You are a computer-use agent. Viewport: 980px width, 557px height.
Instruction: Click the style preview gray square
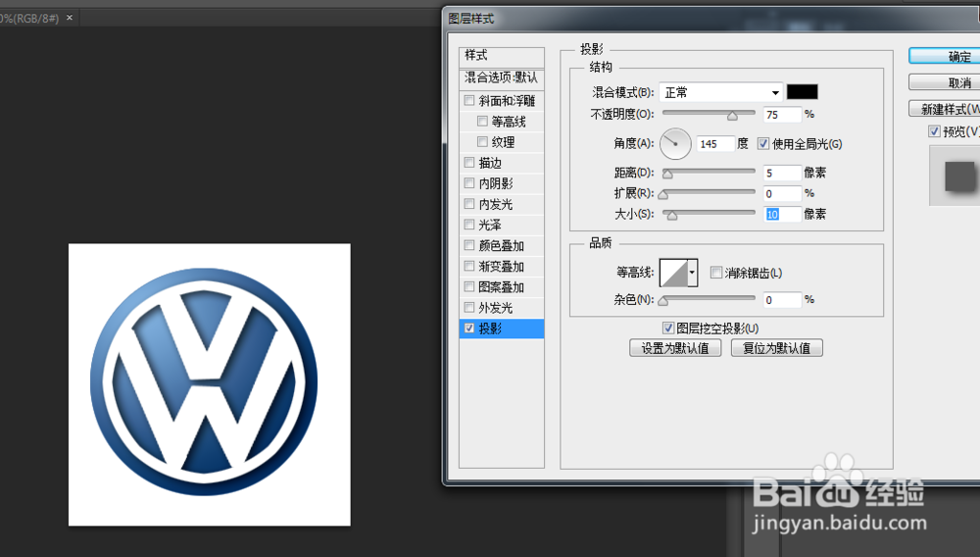point(959,177)
